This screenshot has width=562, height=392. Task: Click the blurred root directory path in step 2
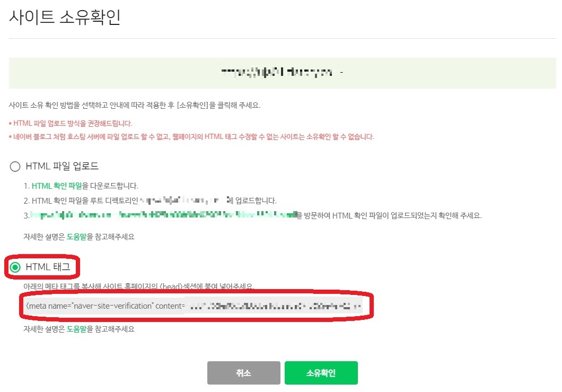pos(183,200)
